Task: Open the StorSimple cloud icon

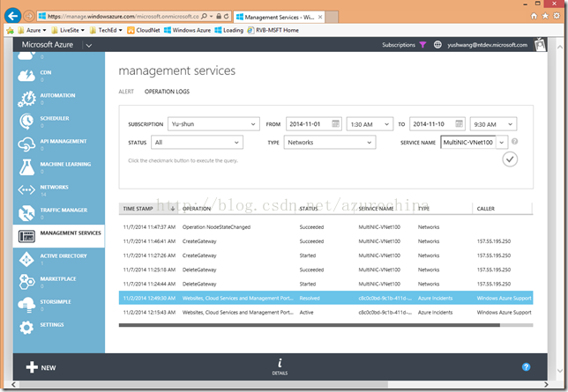Action: (26, 305)
